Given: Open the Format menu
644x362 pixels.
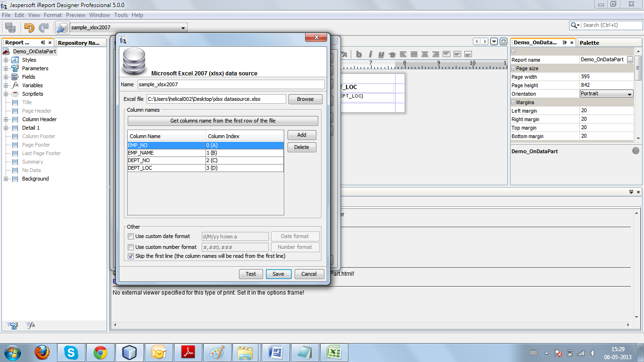Looking at the screenshot, I should [x=53, y=15].
